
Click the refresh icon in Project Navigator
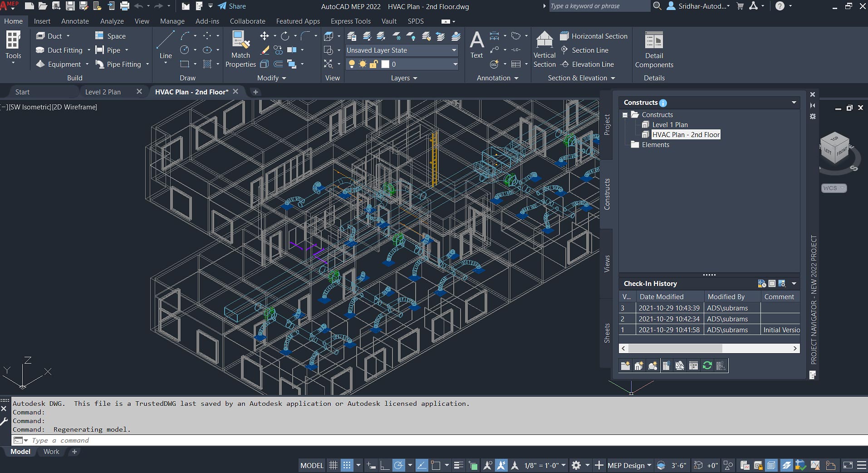tap(707, 365)
